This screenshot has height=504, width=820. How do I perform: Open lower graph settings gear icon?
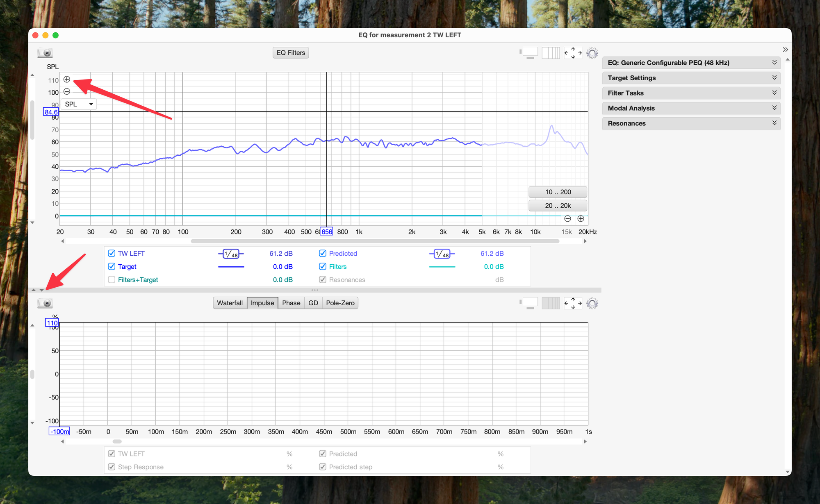click(592, 303)
